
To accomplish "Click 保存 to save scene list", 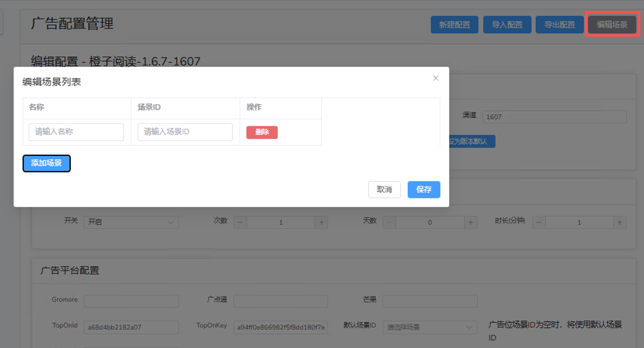I will point(424,190).
